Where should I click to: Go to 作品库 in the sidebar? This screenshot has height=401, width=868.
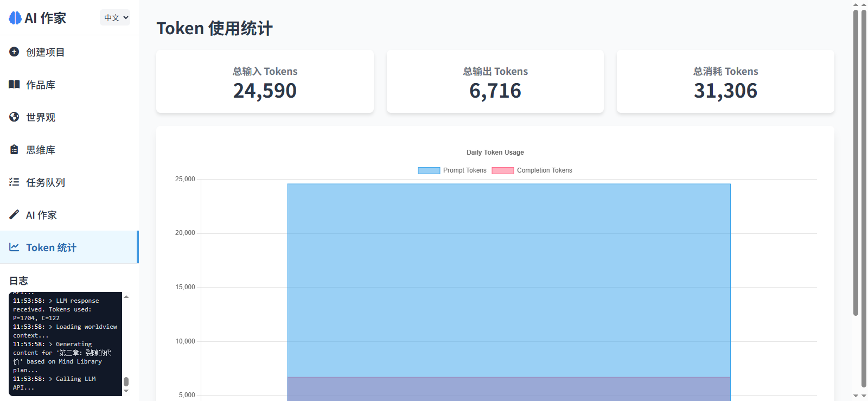(69, 85)
